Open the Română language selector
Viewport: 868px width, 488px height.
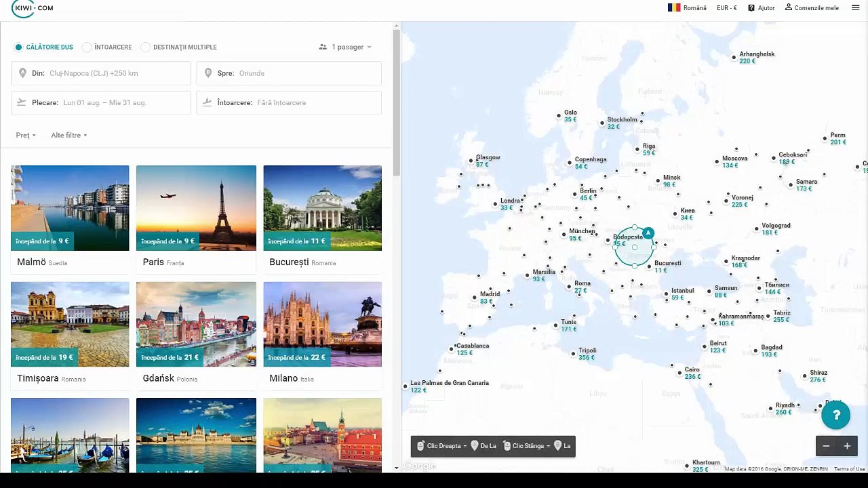point(687,8)
